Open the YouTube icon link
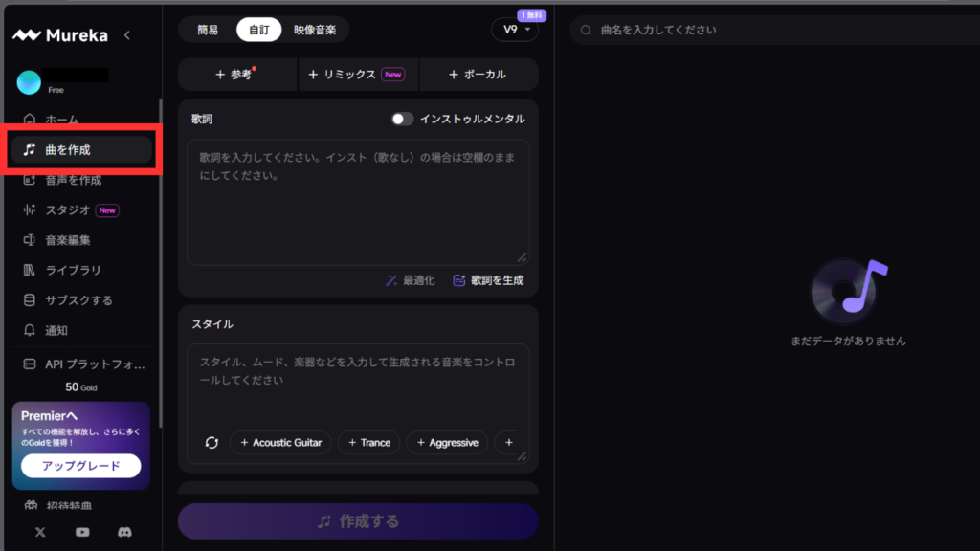 point(82,532)
